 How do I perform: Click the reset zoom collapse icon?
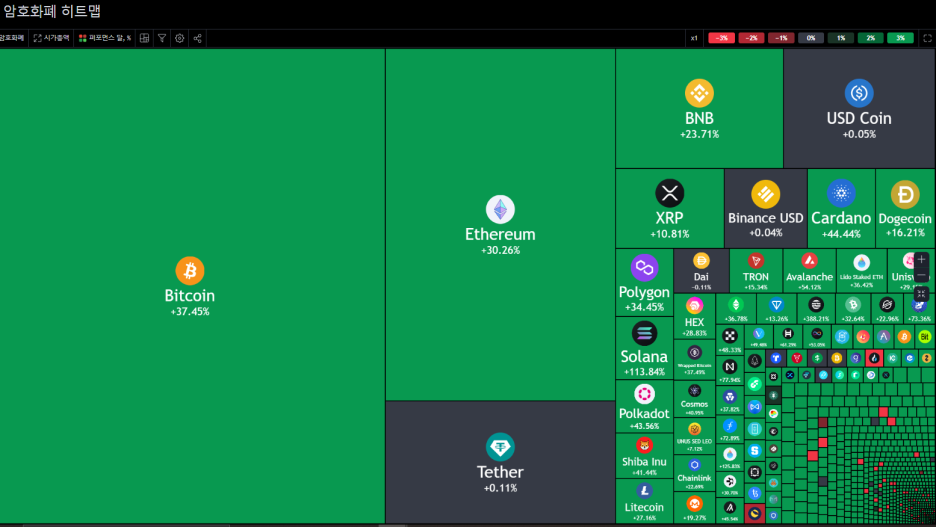[x=921, y=294]
